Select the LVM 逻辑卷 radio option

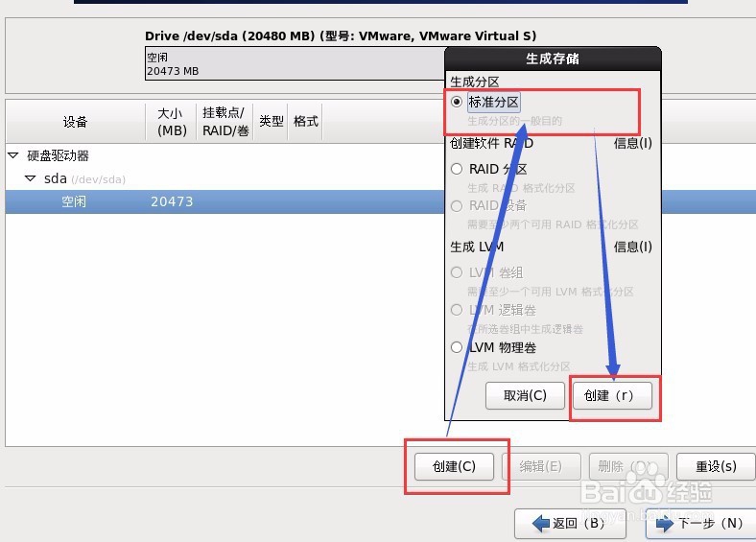tap(456, 310)
